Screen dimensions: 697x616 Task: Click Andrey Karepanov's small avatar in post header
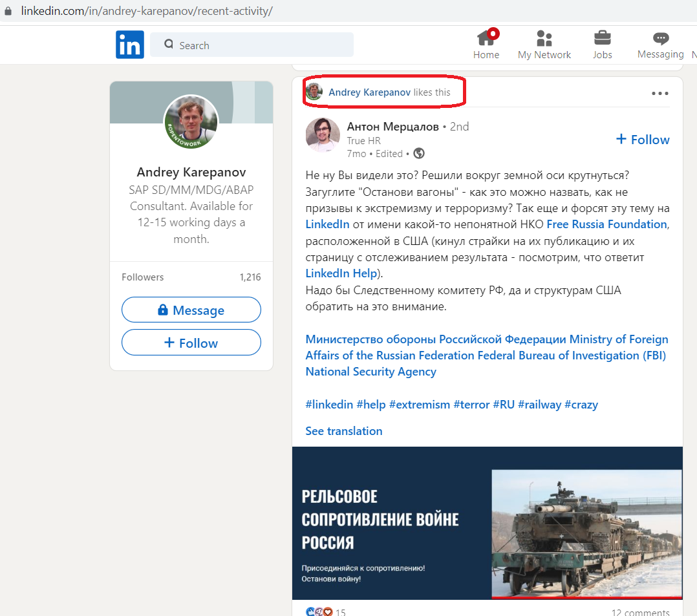coord(314,92)
